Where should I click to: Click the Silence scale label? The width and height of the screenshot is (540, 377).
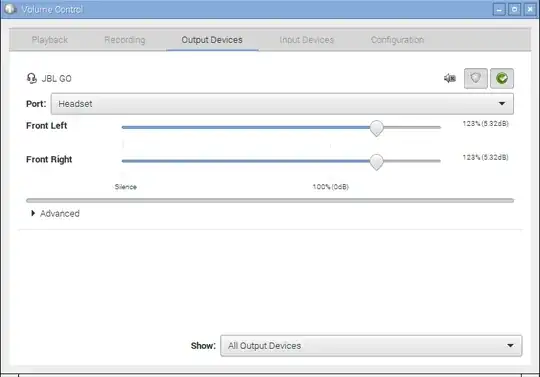126,187
